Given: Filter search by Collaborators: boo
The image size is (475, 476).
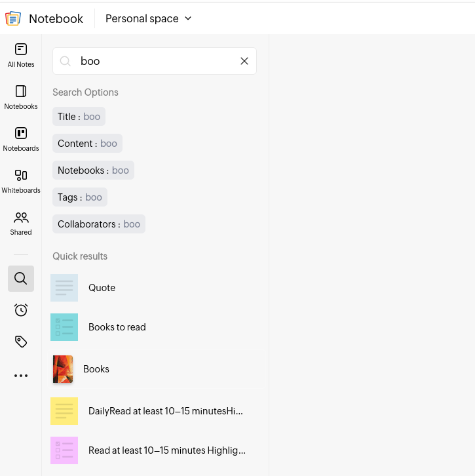Looking at the screenshot, I should 99,224.
